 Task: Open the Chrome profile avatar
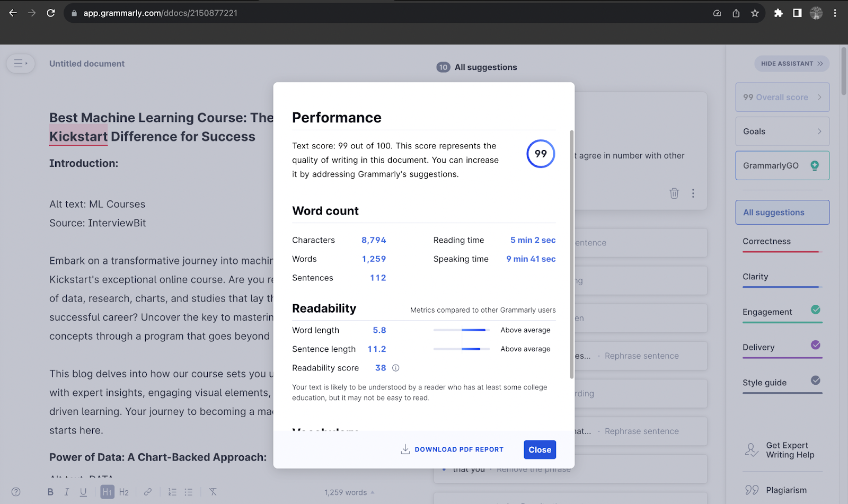(816, 13)
